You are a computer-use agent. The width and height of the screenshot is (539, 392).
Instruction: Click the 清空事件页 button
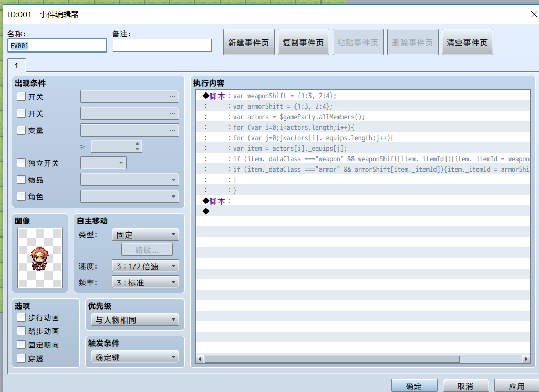468,42
